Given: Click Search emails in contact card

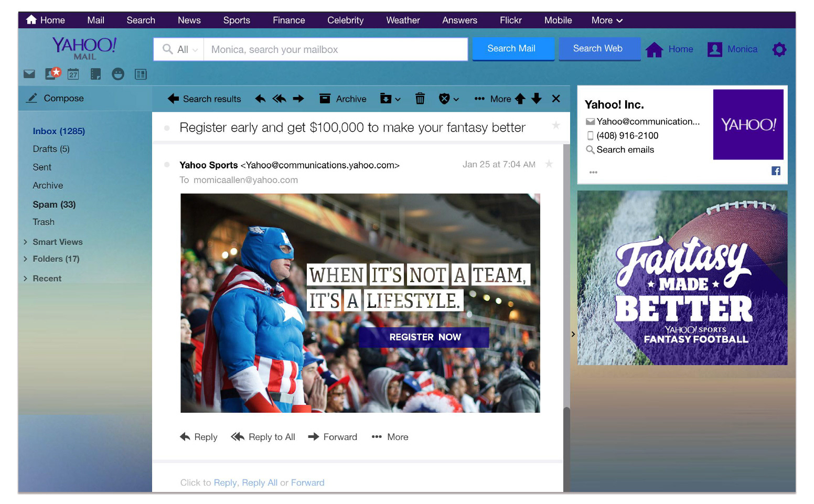Looking at the screenshot, I should pos(620,149).
